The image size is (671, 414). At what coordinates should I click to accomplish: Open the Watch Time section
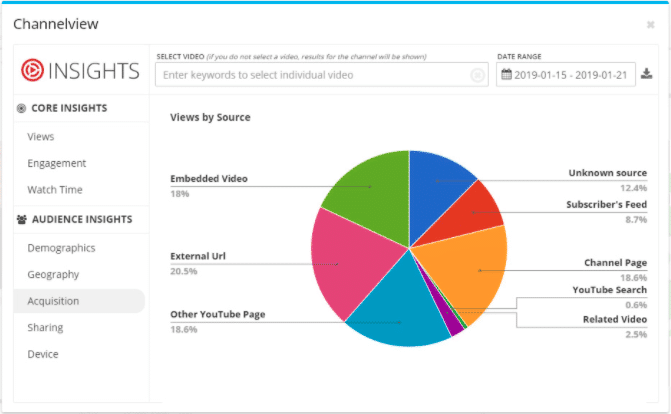pyautogui.click(x=55, y=190)
